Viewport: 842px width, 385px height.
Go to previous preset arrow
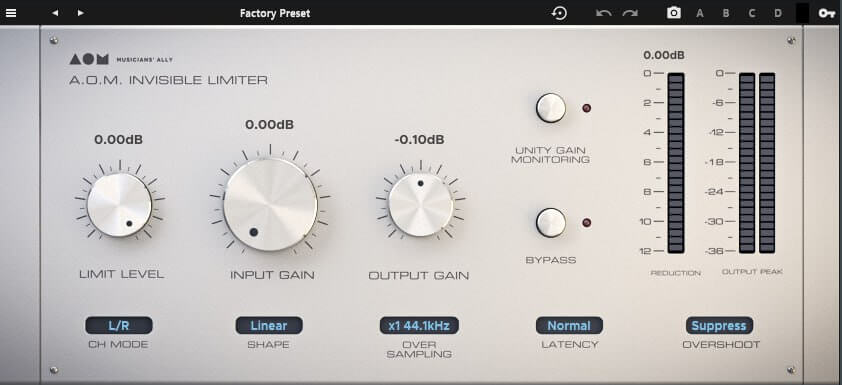(x=55, y=13)
